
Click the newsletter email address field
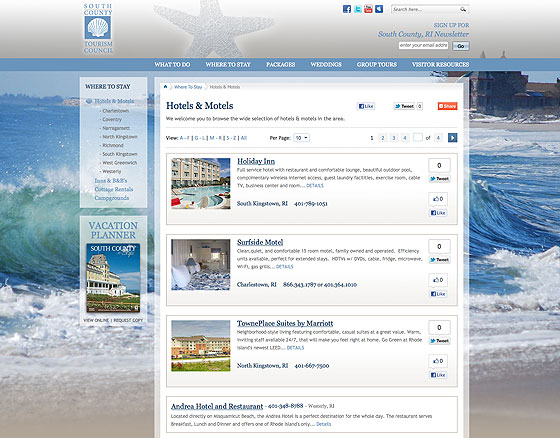pos(423,45)
